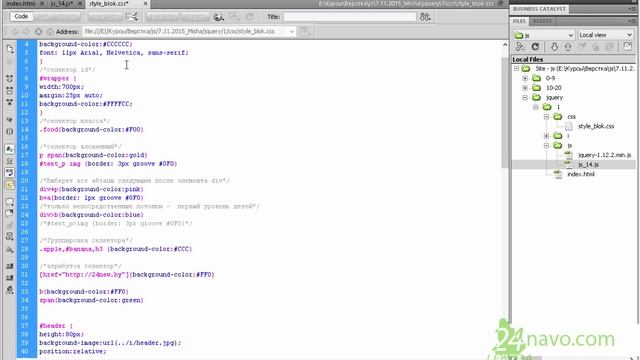This screenshot has width=640, height=360.
Task: Select the Files panel tab
Action: [x=519, y=21]
